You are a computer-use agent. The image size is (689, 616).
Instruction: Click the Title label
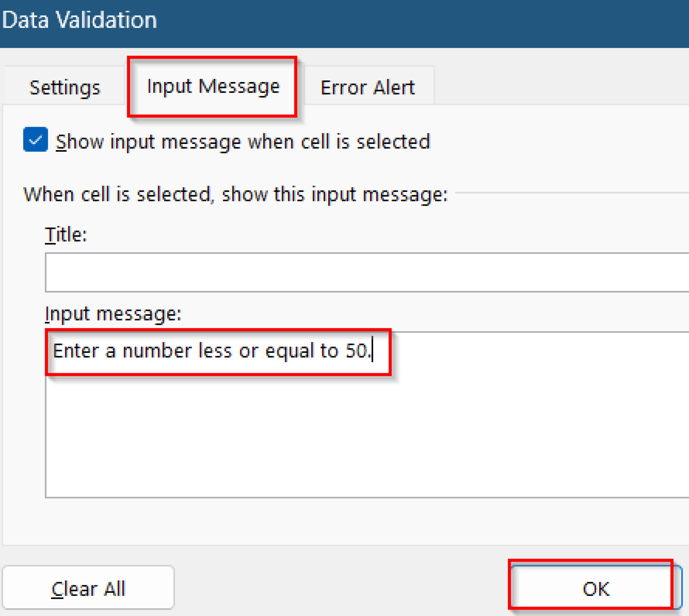point(66,234)
